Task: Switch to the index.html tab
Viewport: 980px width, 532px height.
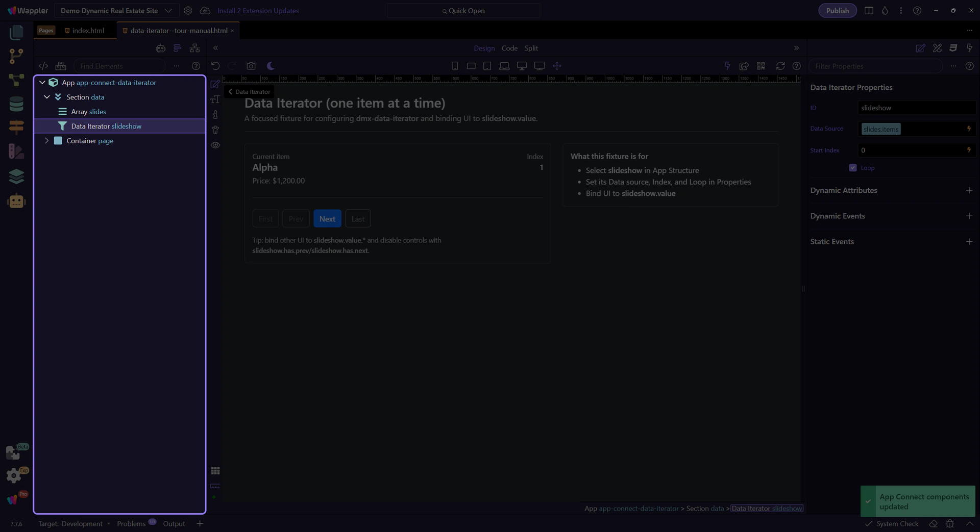Action: click(x=88, y=31)
